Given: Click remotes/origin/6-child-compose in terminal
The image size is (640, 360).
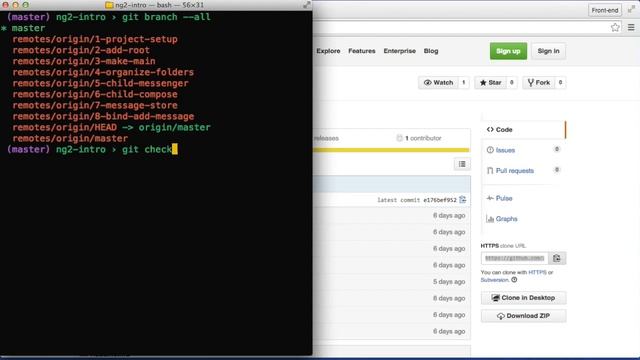Looking at the screenshot, I should pyautogui.click(x=95, y=94).
